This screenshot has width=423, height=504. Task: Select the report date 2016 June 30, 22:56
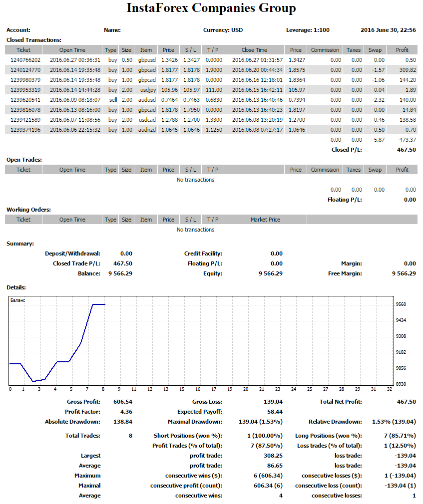pos(388,30)
